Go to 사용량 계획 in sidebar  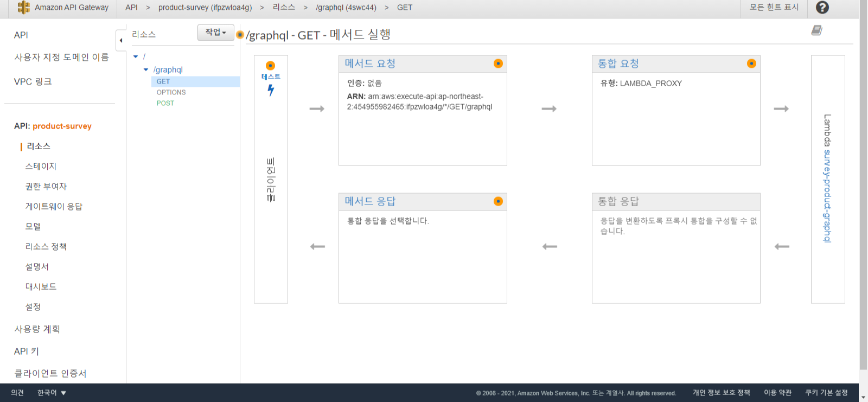[x=37, y=329]
